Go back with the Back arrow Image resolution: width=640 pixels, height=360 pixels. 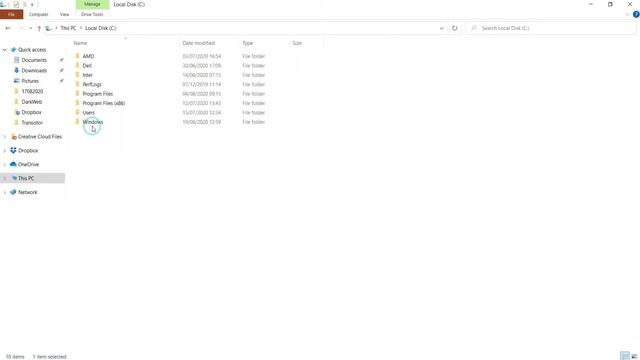tap(8, 28)
